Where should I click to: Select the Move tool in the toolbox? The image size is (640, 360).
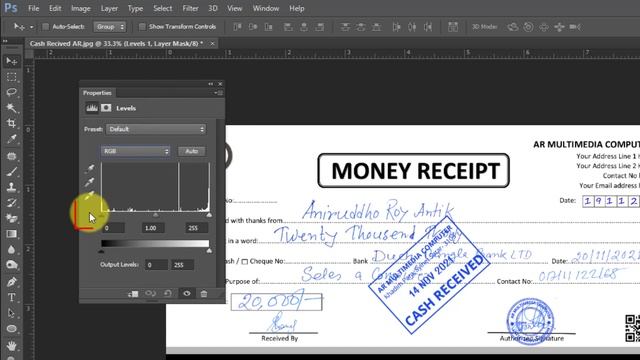[11, 61]
